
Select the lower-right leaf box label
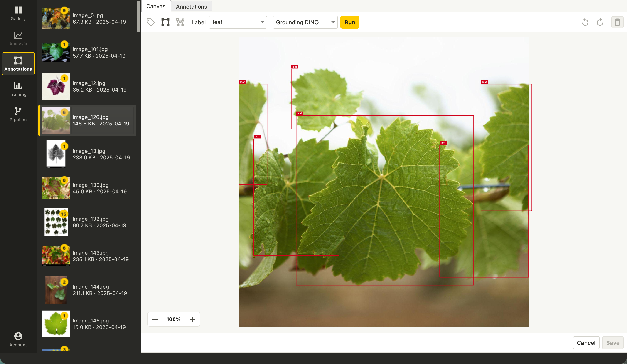click(443, 143)
